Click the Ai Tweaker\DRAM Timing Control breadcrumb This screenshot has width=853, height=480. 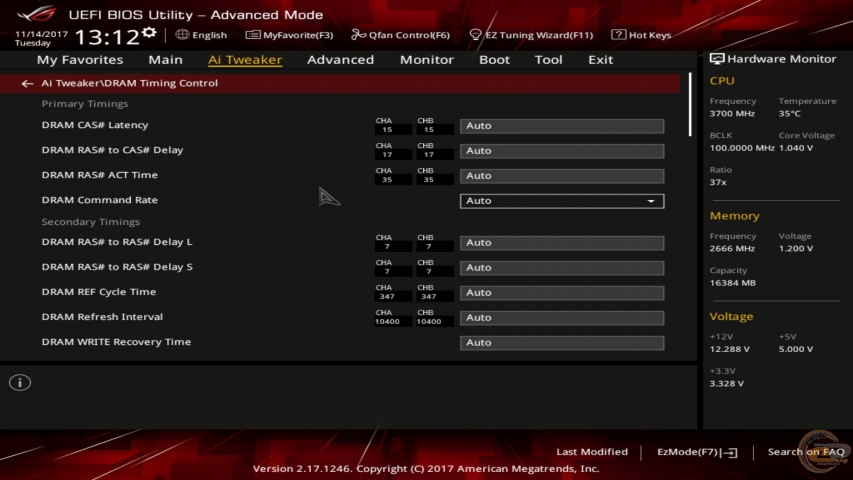pos(129,83)
